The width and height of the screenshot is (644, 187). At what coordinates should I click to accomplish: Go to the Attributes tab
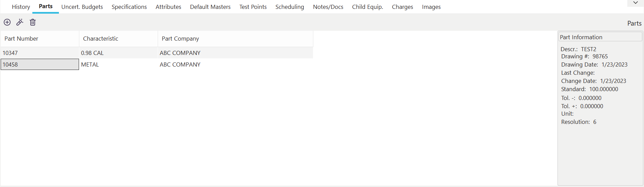tap(168, 7)
